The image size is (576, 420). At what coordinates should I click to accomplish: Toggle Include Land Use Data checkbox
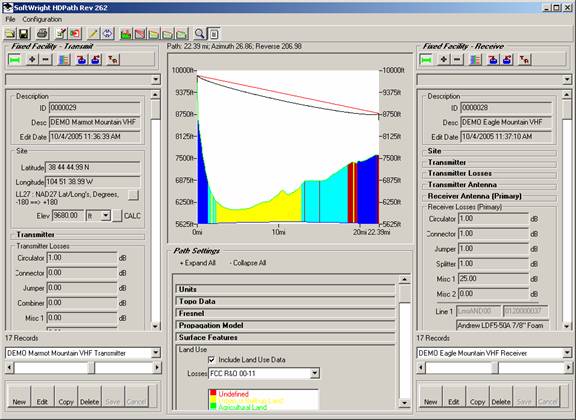click(212, 360)
